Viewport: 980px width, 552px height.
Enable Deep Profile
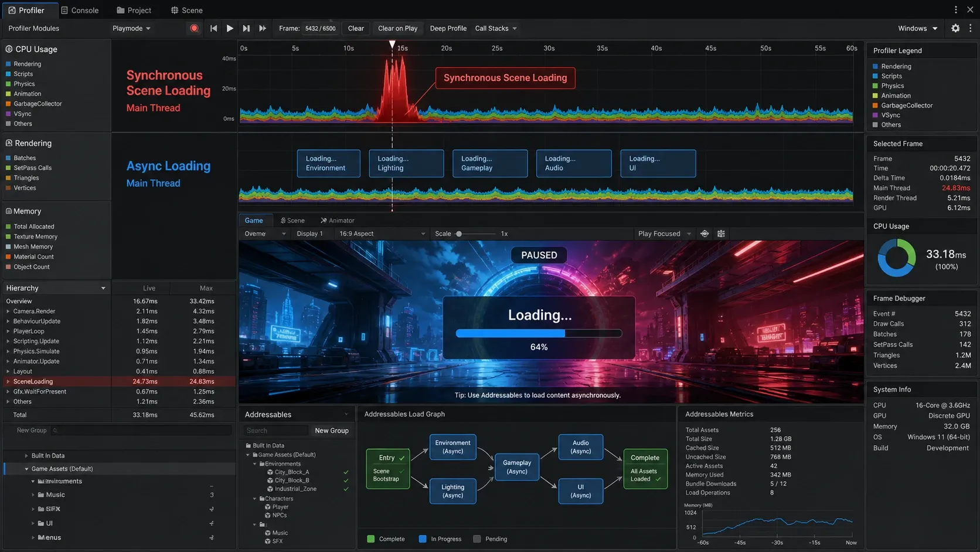(448, 28)
